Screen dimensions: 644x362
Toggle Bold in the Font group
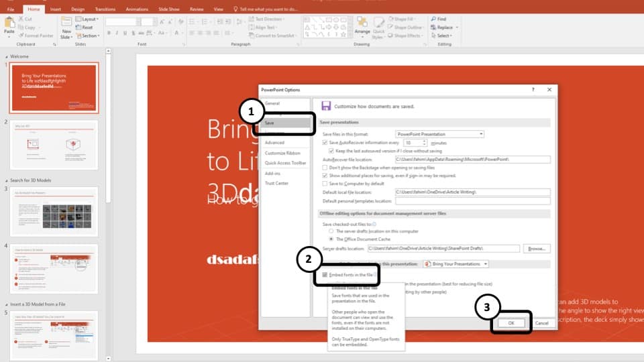(109, 33)
